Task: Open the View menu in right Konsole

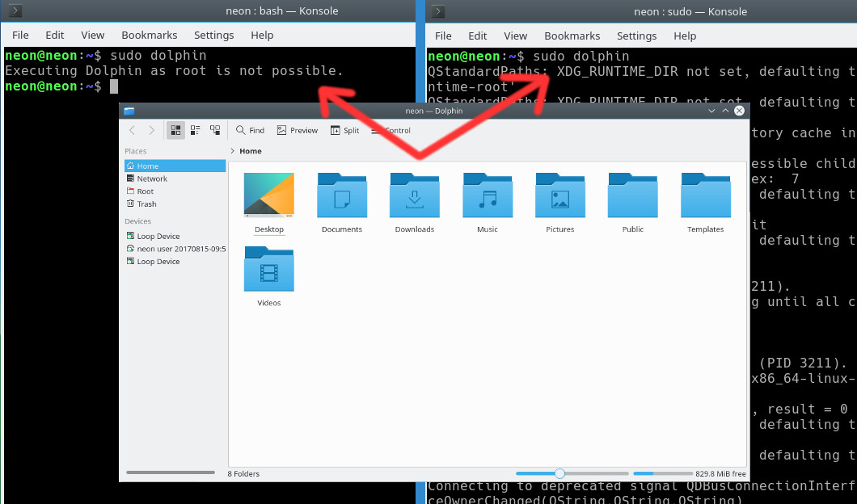Action: click(x=515, y=36)
